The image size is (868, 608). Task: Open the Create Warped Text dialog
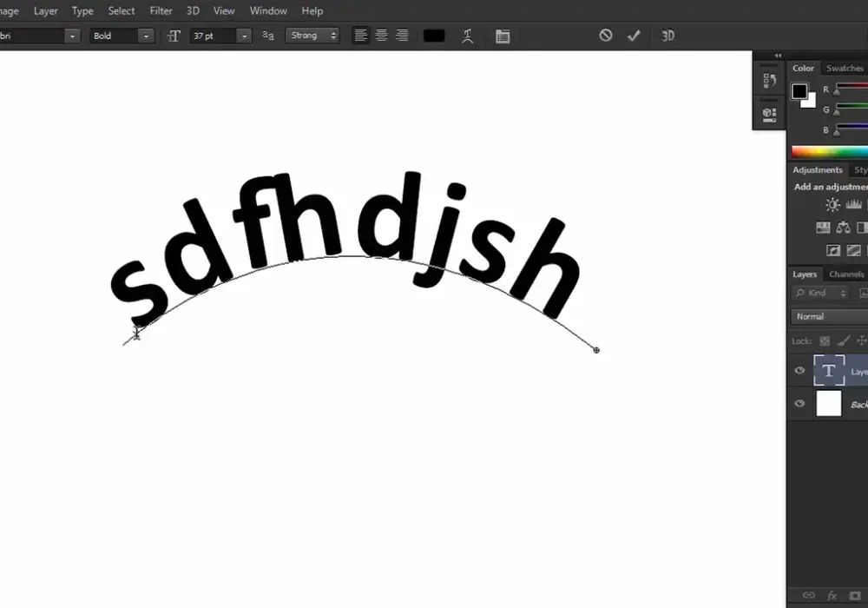click(467, 36)
